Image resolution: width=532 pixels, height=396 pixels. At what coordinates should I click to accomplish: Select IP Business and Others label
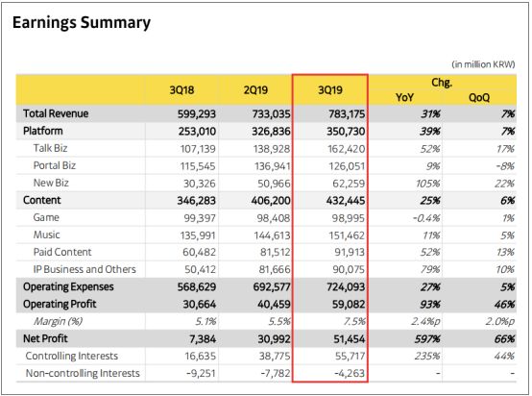(85, 269)
